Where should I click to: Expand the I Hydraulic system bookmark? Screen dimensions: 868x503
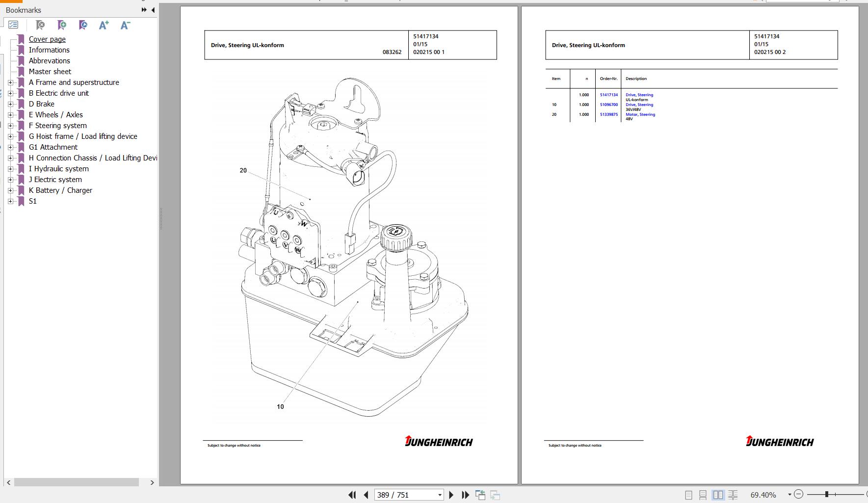tap(10, 169)
